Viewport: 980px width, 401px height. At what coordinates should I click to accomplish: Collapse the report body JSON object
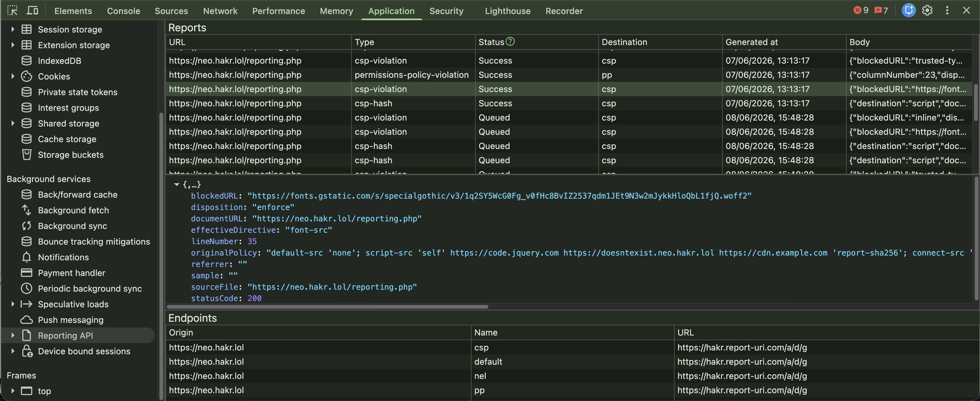point(177,184)
